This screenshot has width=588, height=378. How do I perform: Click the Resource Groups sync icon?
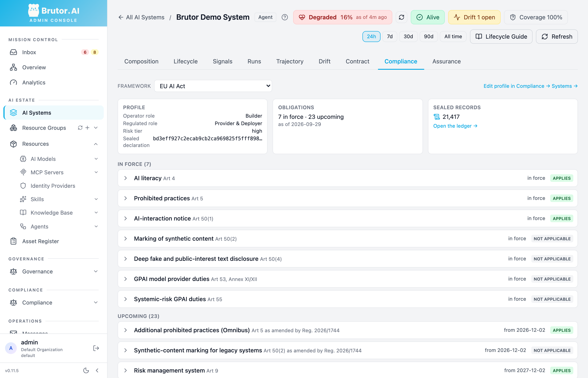80,128
